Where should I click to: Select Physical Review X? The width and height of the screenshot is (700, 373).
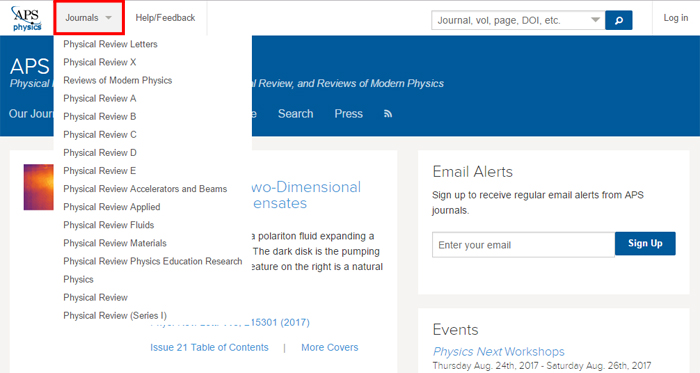100,62
